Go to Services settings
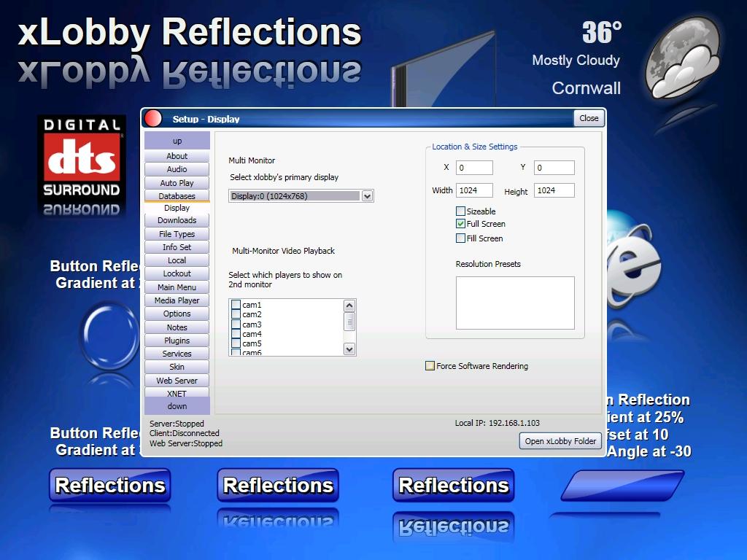 (177, 354)
